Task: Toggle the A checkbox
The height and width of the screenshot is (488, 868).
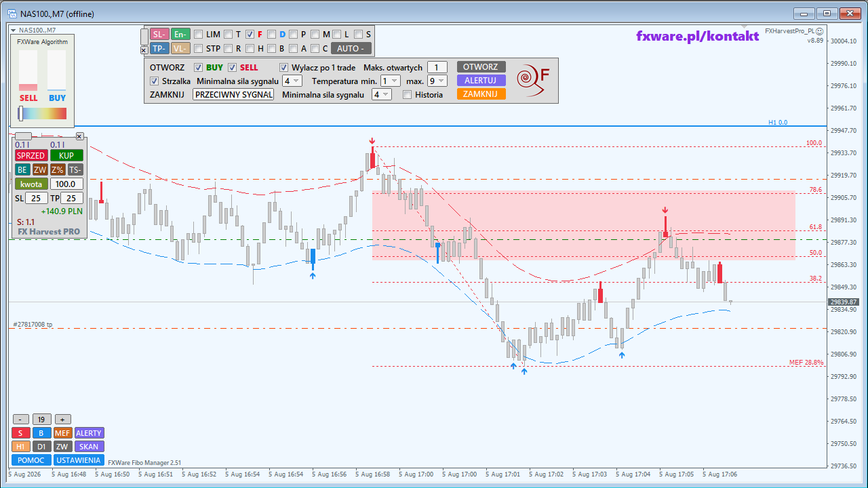Action: (x=293, y=48)
